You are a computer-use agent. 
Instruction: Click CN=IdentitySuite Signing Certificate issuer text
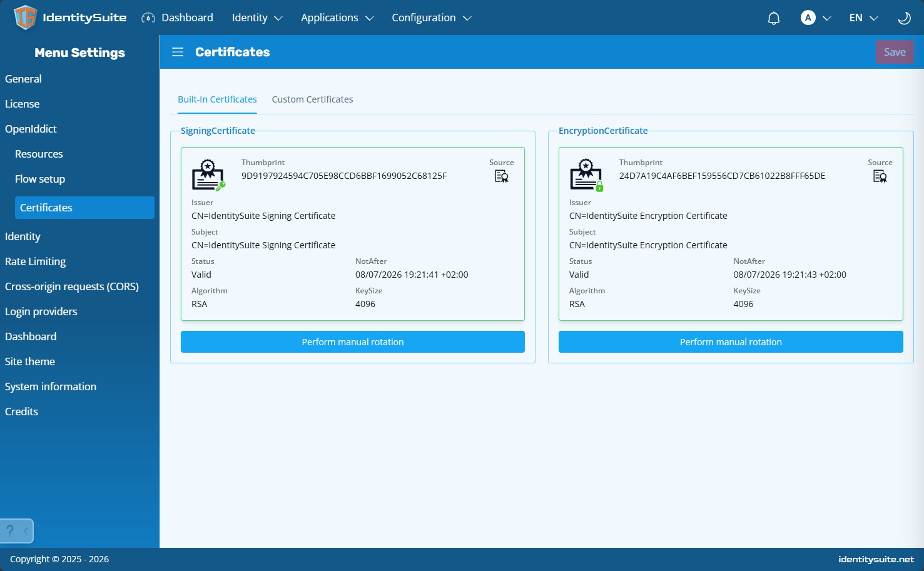coord(263,216)
